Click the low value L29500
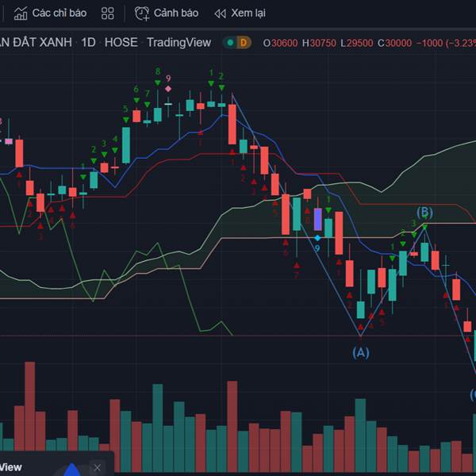Screen dimensions: 476x476 click(x=357, y=43)
